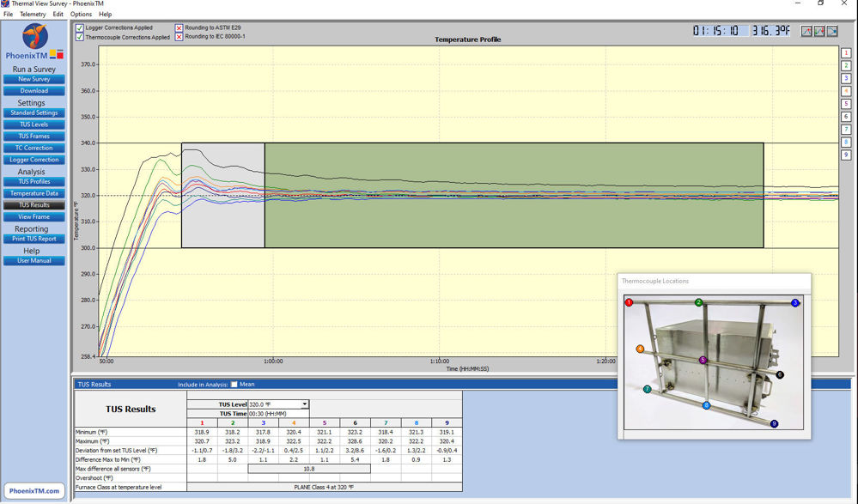Toggle thermocouple channel 6 trace button
Image resolution: width=858 pixels, height=504 pixels.
click(846, 117)
